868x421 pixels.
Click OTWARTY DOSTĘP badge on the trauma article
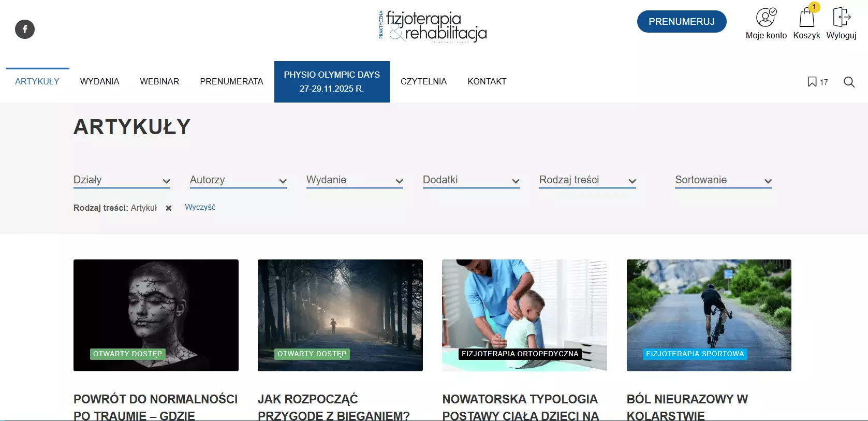point(127,354)
